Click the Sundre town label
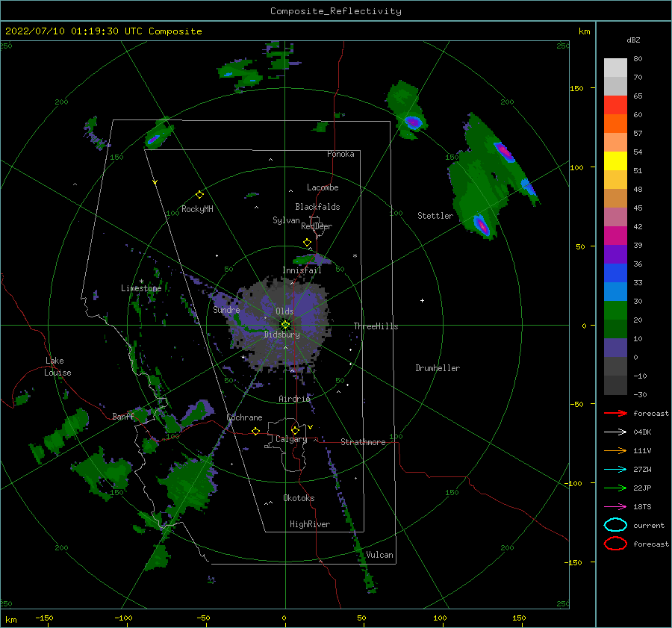The image size is (672, 628). coord(226,309)
